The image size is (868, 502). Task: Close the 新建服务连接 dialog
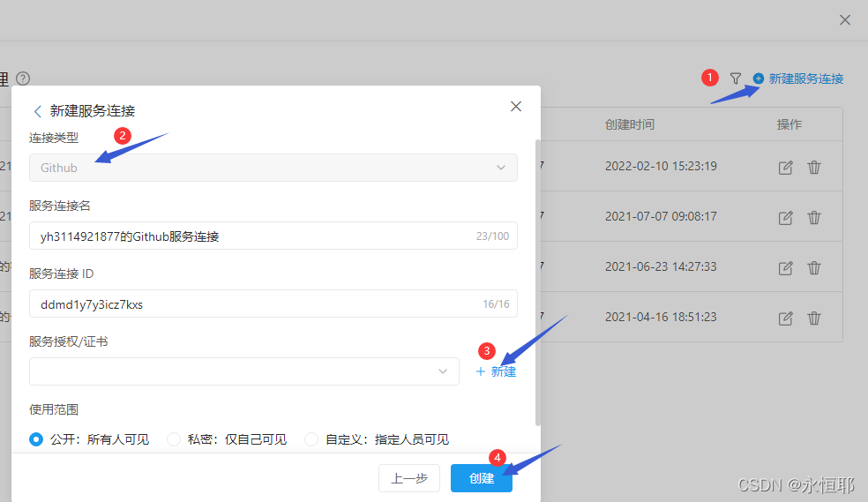click(x=515, y=106)
